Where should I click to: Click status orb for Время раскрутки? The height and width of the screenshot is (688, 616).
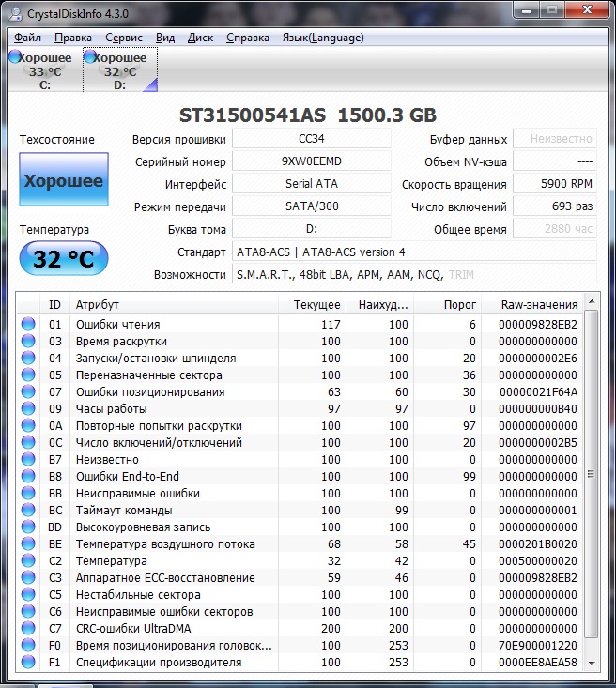[28, 341]
